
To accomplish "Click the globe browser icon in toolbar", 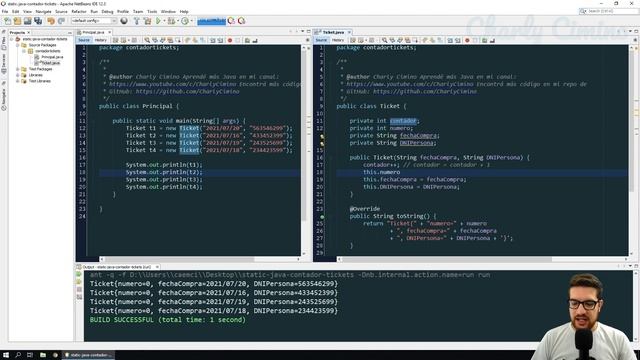I will (124, 21).
